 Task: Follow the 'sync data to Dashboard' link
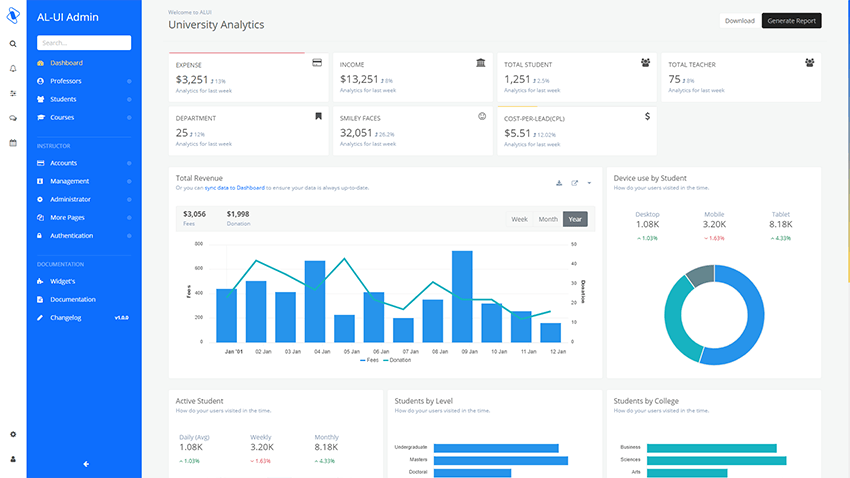tap(236, 188)
